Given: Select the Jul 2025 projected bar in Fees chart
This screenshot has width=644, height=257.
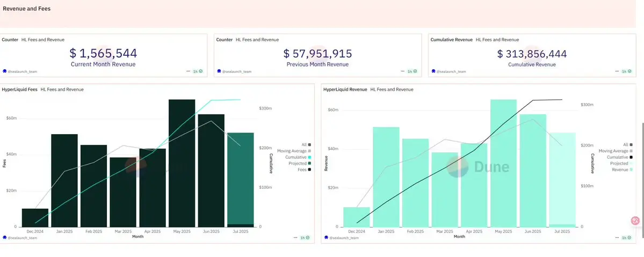Looking at the screenshot, I should coord(240,179).
